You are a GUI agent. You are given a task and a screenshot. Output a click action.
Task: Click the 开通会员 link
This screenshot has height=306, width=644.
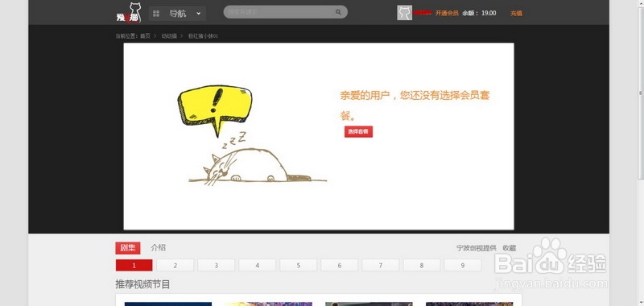pyautogui.click(x=447, y=13)
